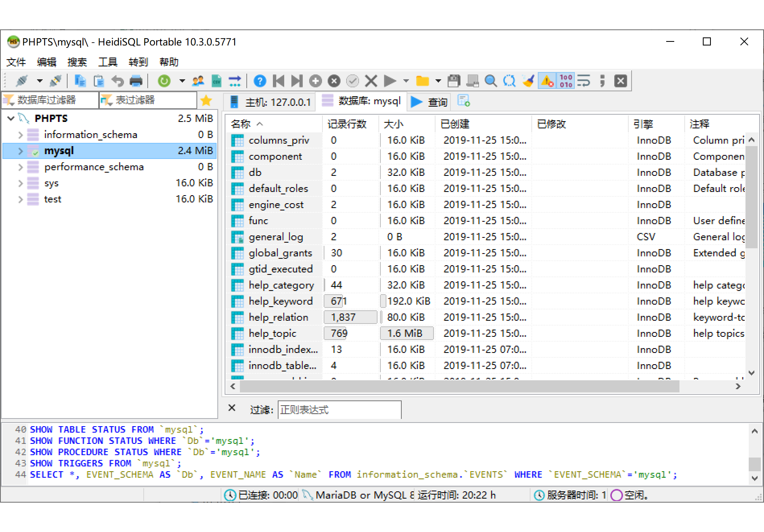Close the filter panel X button

tap(232, 408)
